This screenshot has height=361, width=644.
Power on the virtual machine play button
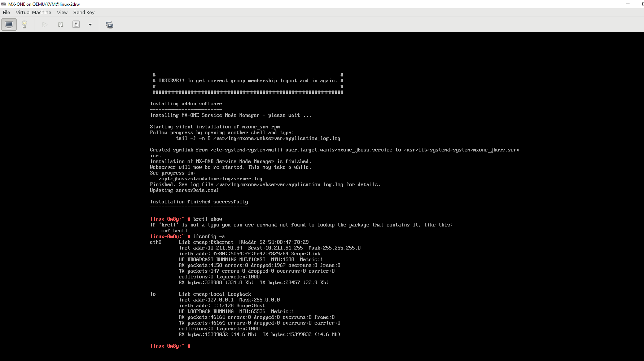[45, 25]
